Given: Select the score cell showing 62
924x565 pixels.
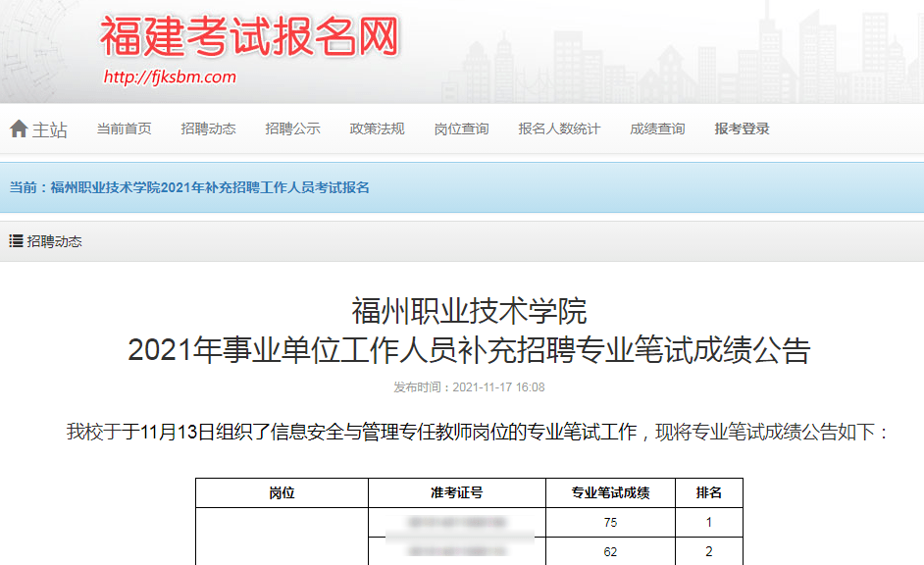Looking at the screenshot, I should point(610,552).
